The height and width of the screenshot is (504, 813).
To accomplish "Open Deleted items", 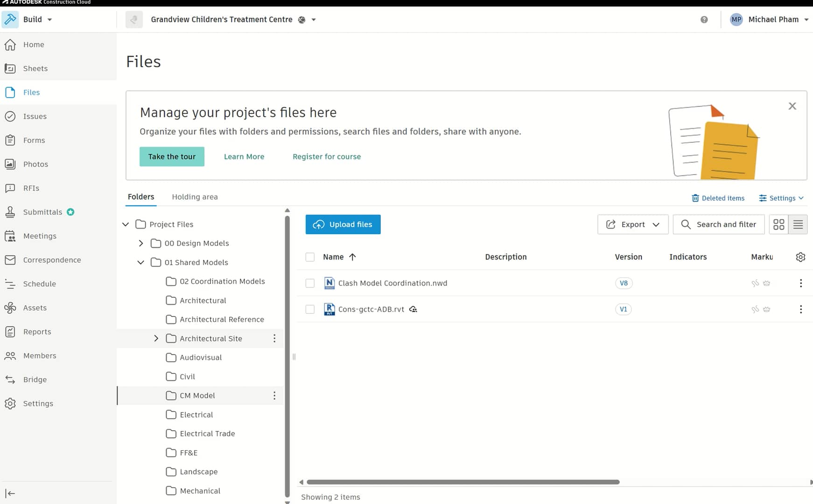I will click(x=719, y=198).
